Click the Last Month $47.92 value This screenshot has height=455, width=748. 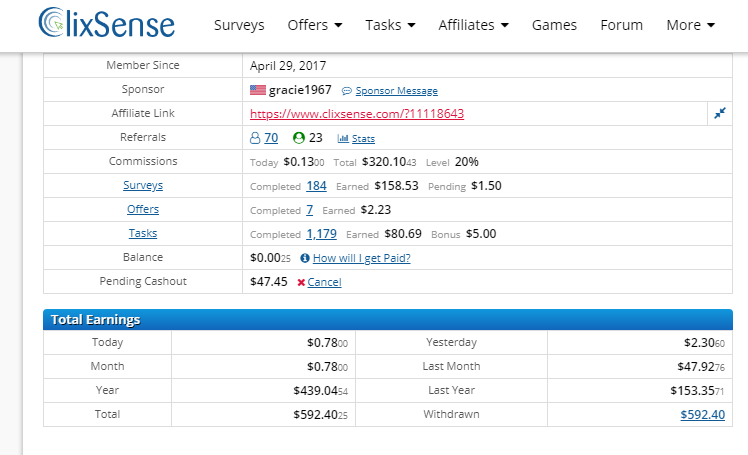pos(701,367)
